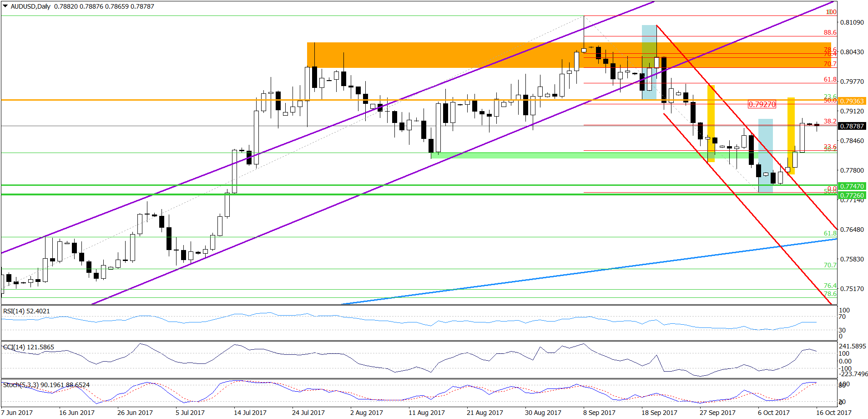This screenshot has width=868, height=419.
Task: Click the 0.77800 price axis value
Action: coord(852,170)
